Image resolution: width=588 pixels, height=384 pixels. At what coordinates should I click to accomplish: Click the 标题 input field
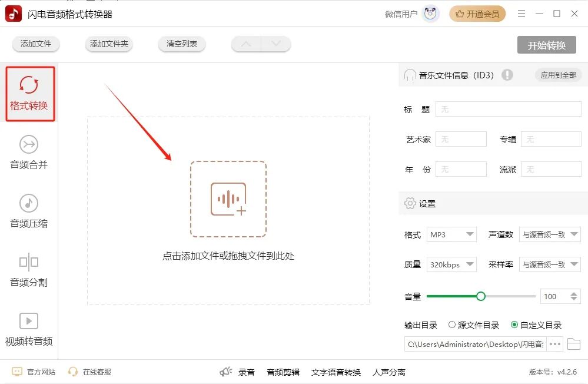click(508, 109)
